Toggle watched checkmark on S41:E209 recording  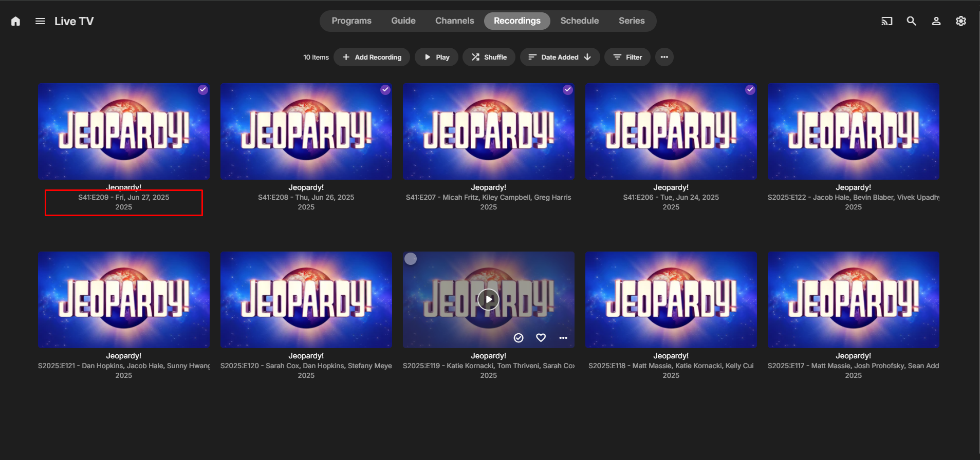click(203, 89)
